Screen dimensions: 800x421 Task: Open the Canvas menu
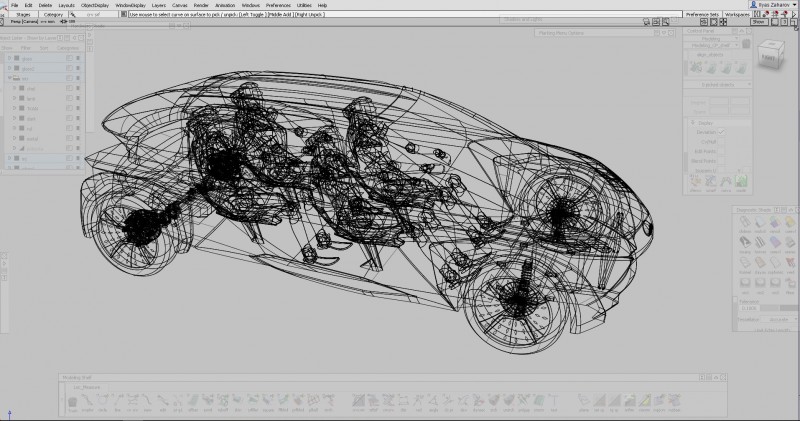click(180, 5)
